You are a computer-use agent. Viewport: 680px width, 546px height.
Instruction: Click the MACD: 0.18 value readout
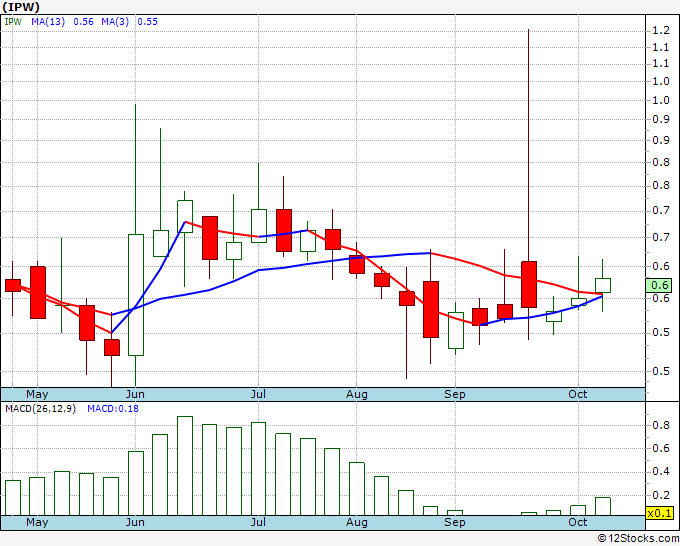point(114,408)
